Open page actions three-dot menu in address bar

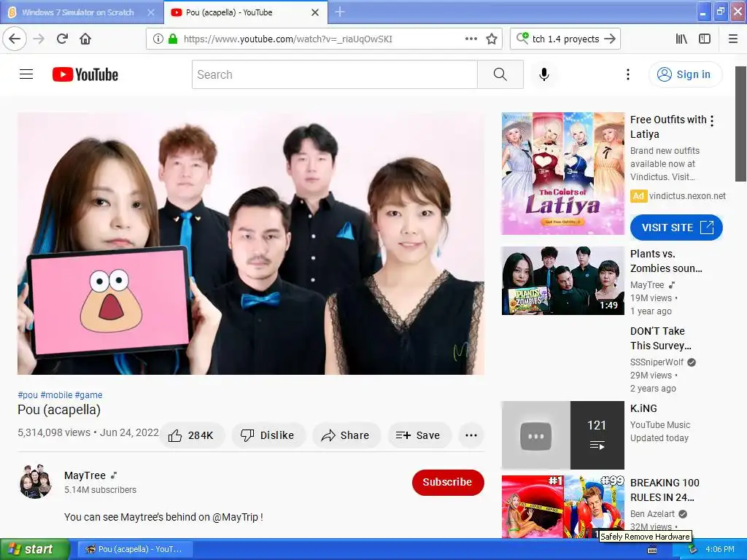471,39
